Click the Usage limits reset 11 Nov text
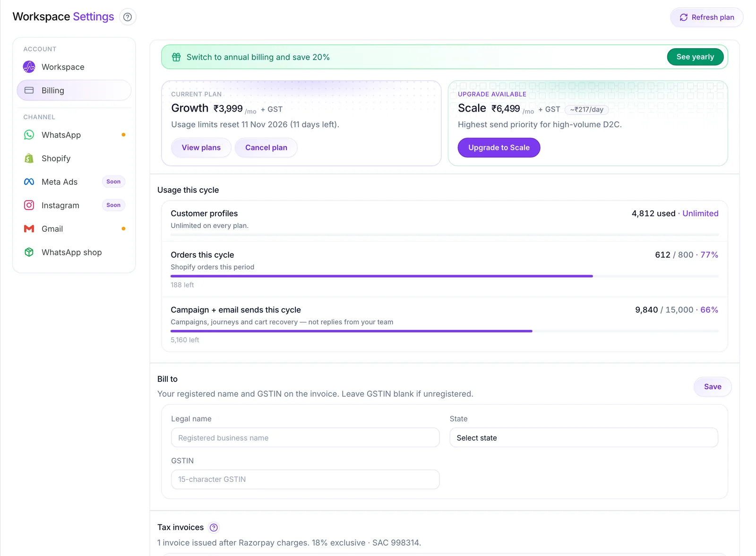Image resolution: width=756 pixels, height=556 pixels. click(x=255, y=125)
